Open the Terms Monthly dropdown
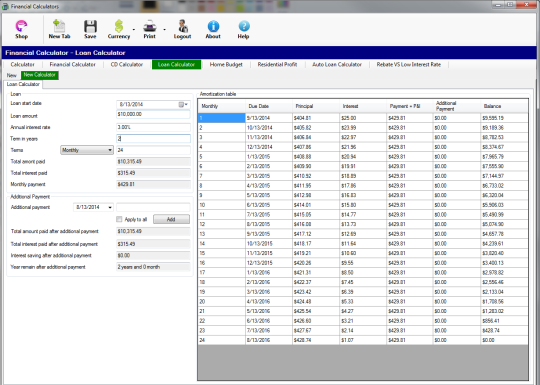540x385 pixels. (x=87, y=150)
